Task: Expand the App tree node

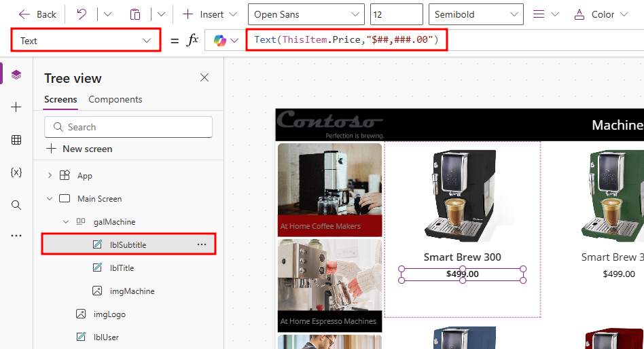Action: click(x=50, y=175)
